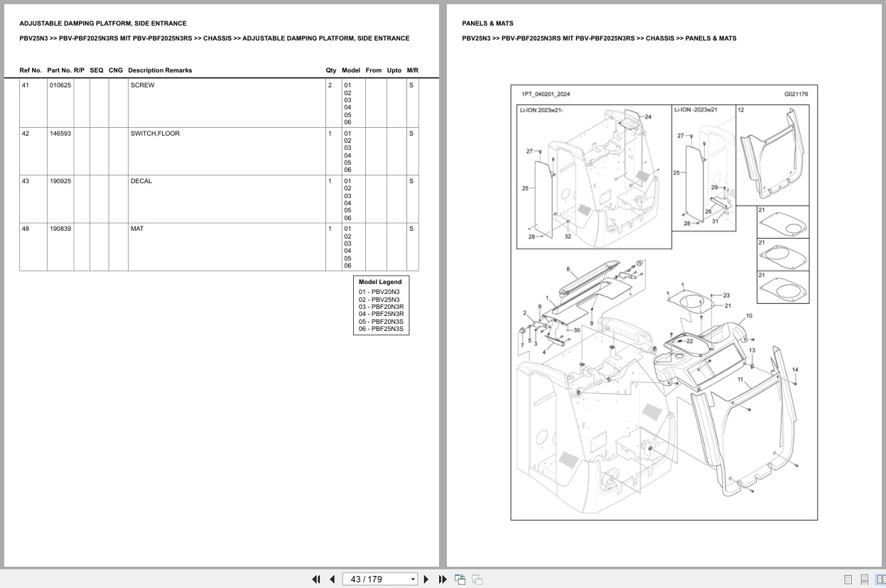This screenshot has height=588, width=886.
Task: Go to the next page
Action: click(426, 579)
